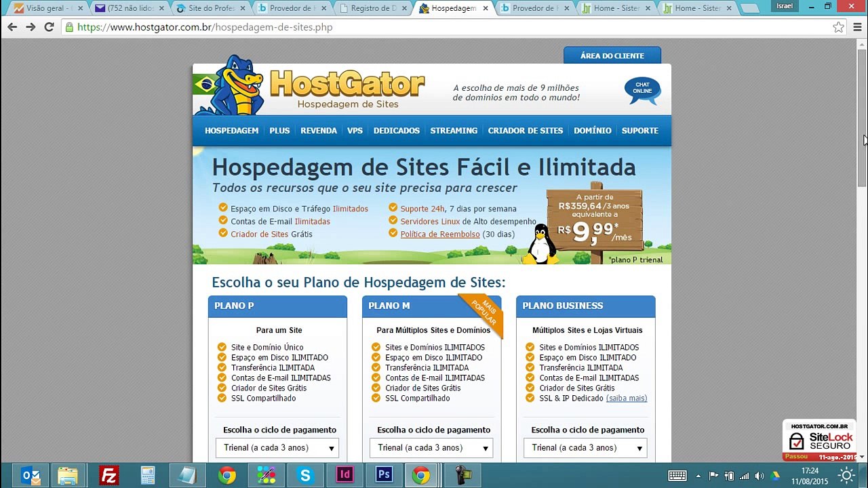868x488 pixels.
Task: Open the DEDICADOS menu item
Action: [397, 131]
